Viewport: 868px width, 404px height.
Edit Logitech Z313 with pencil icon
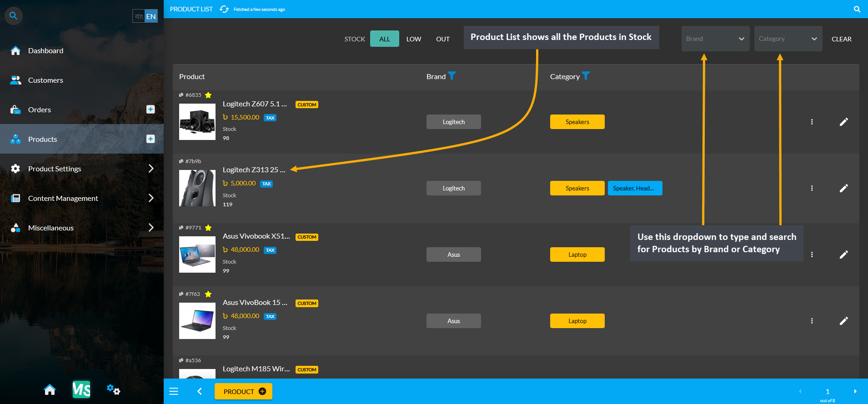pos(843,188)
